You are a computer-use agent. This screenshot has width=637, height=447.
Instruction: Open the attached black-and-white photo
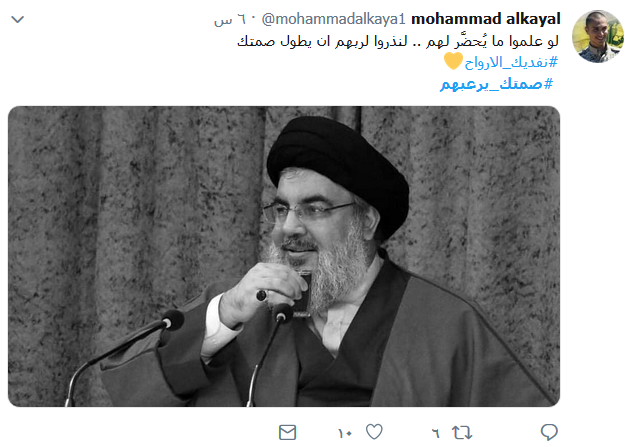tap(284, 256)
